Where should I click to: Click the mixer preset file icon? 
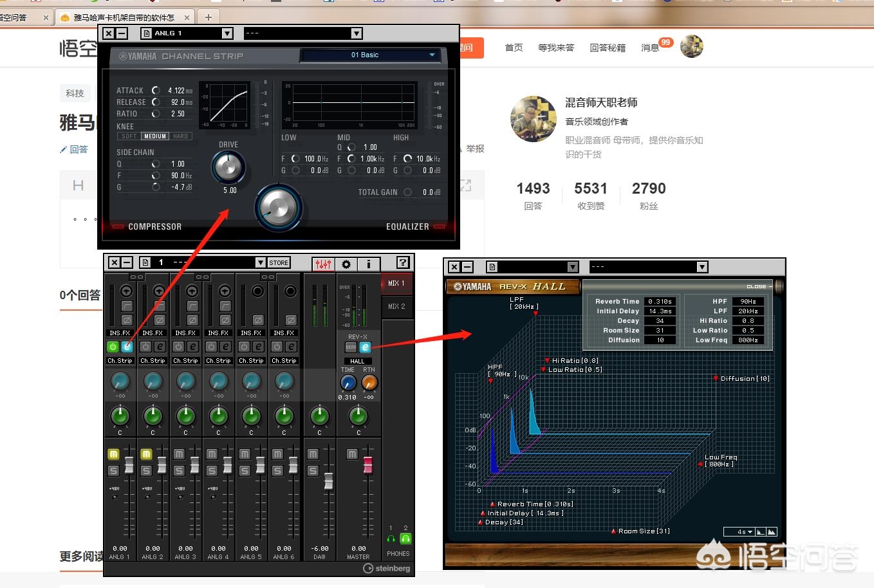145,262
